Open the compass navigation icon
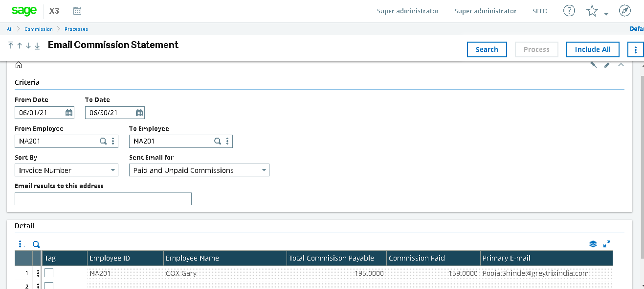This screenshot has width=644, height=289. [x=624, y=10]
